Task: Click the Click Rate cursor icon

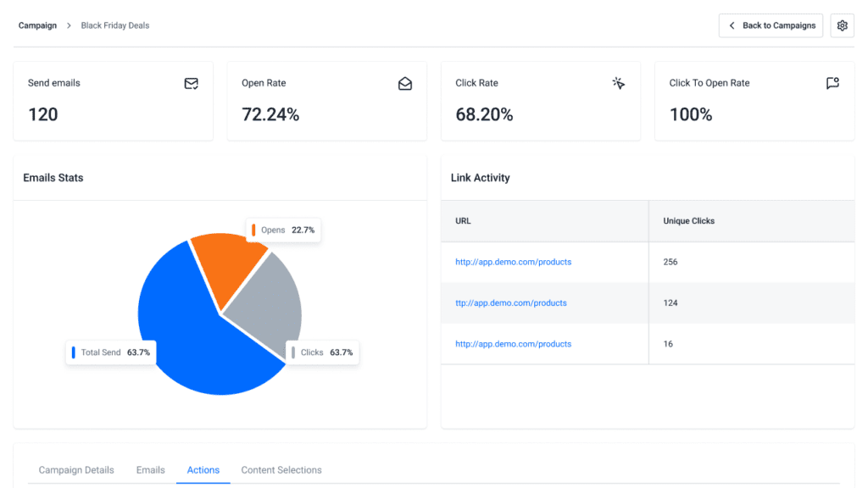Action: pyautogui.click(x=618, y=83)
